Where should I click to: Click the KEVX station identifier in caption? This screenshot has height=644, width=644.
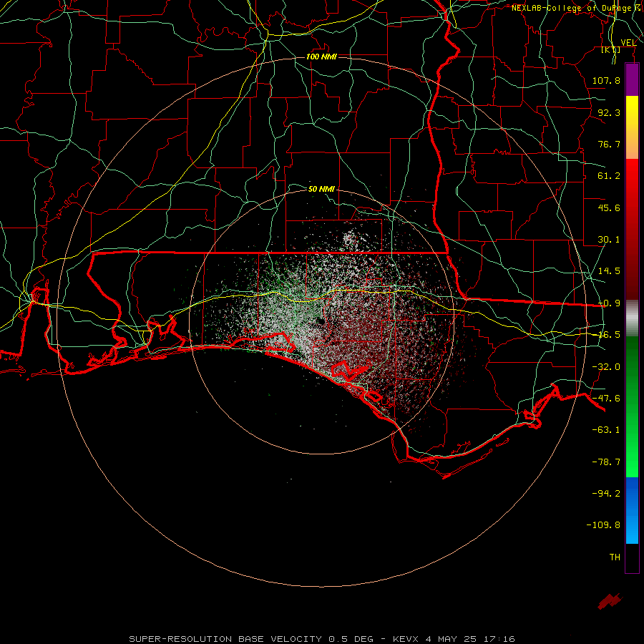[x=407, y=639]
